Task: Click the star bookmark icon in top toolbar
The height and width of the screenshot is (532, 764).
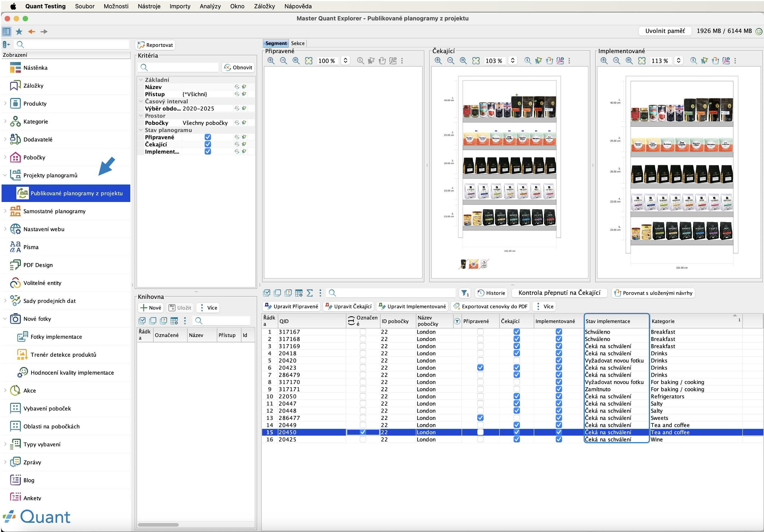Action: click(x=19, y=32)
